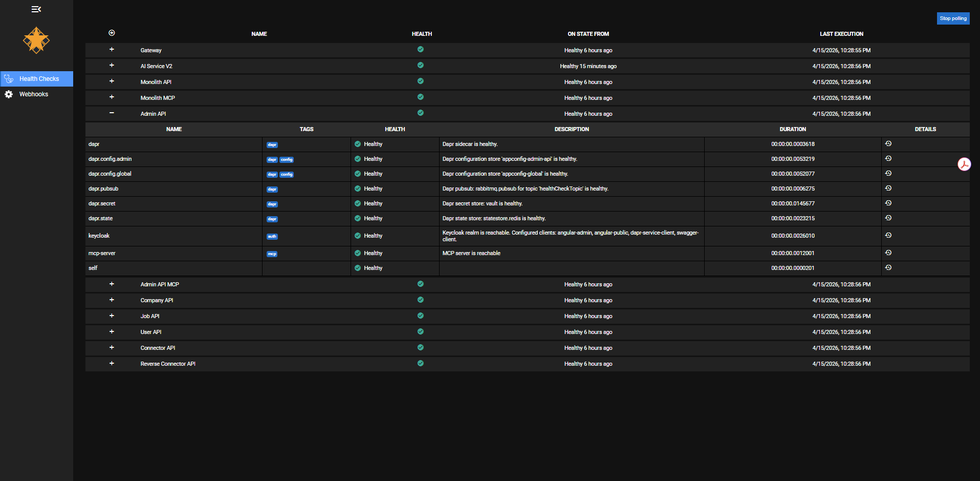Expand the Gateway row
The image size is (980, 481).
click(112, 50)
